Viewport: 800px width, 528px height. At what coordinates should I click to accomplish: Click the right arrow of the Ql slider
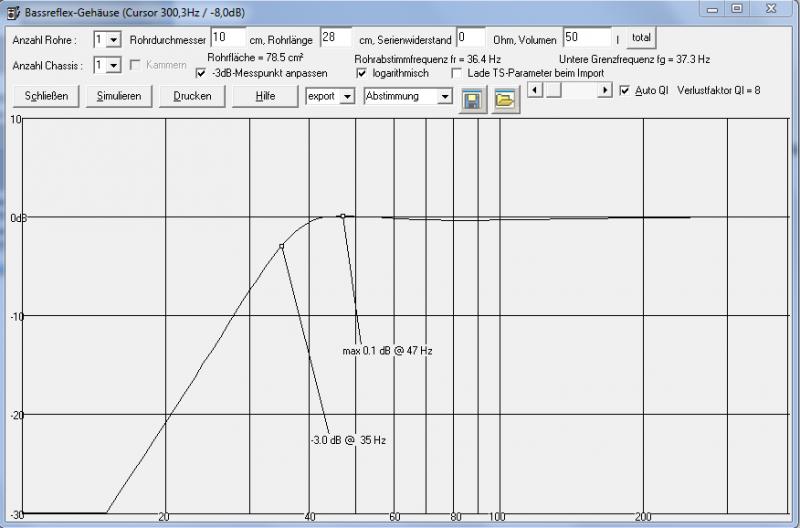pos(604,90)
